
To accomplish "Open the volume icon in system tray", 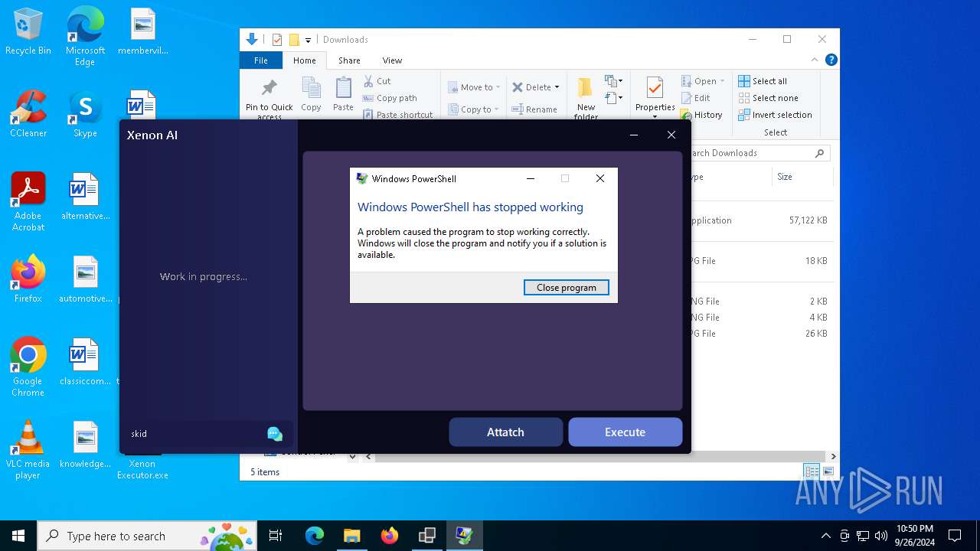I will (x=881, y=536).
